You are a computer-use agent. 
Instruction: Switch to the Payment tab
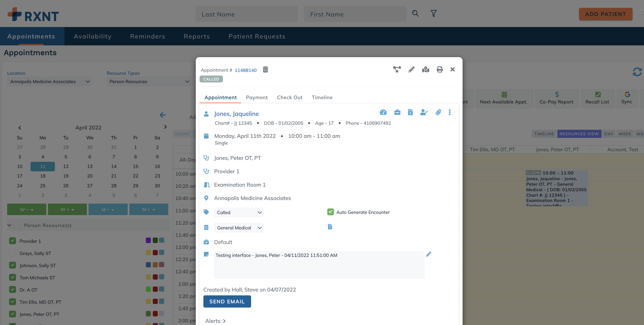(x=257, y=97)
